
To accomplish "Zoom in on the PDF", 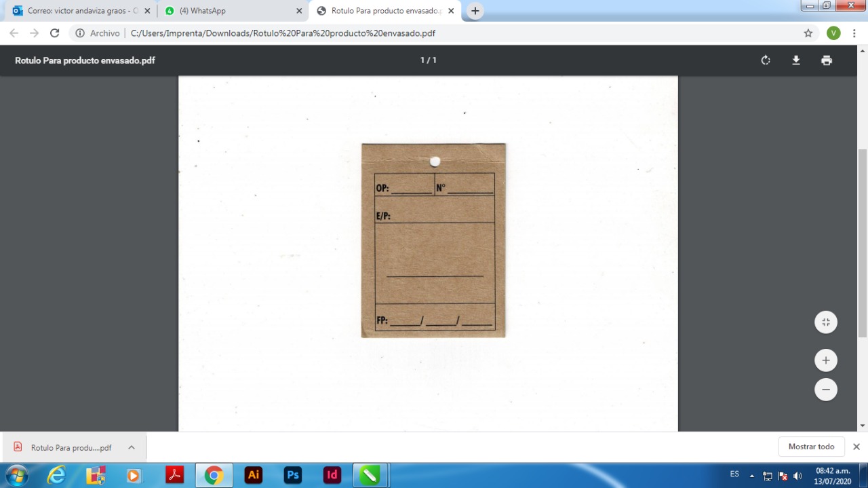I will click(x=825, y=360).
